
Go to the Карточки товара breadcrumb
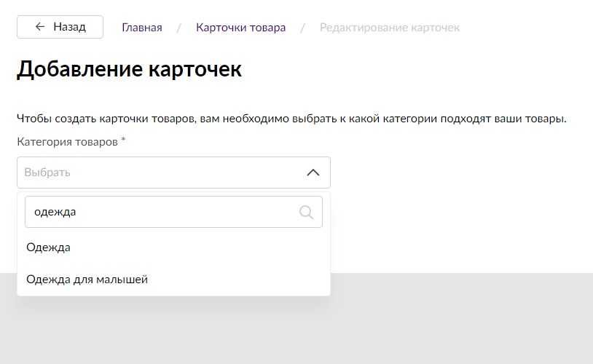[x=240, y=28]
